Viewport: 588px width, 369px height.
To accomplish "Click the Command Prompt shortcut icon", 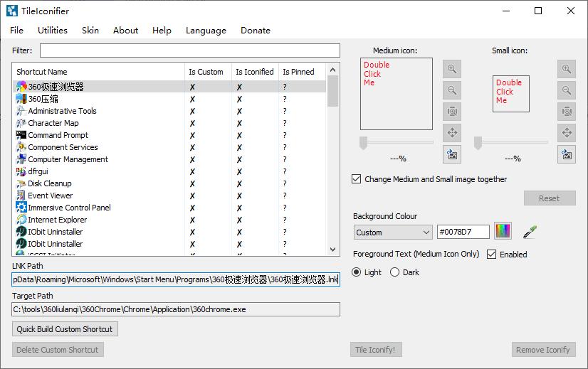I will point(21,135).
